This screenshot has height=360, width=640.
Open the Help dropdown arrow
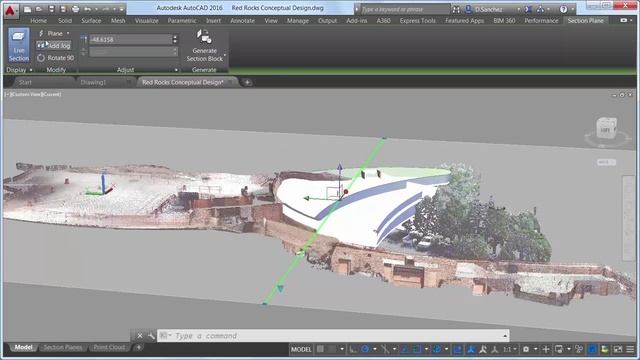(572, 9)
